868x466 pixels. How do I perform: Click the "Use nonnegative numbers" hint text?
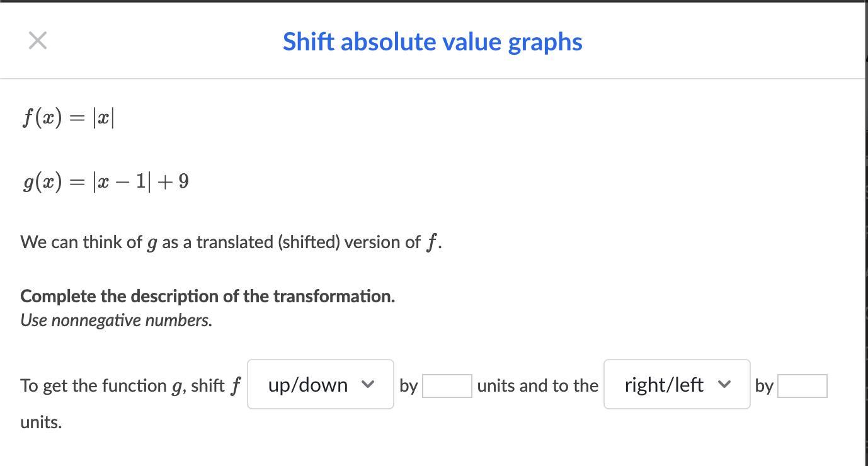[116, 320]
